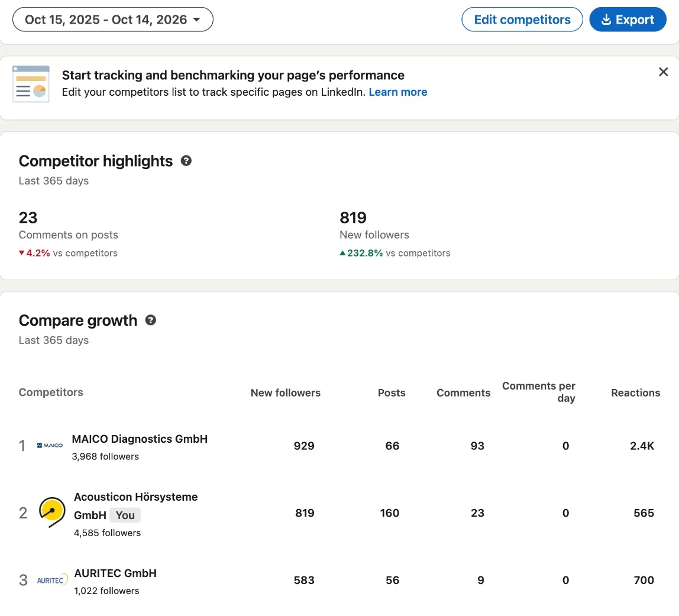Click the 232.8% vs competitors indicator

(395, 253)
